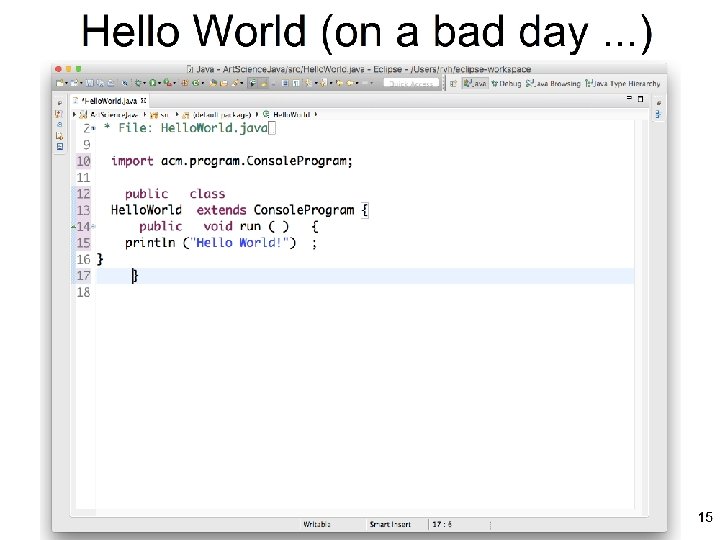Click the Back navigation arrow icon
Screen dimensions: 720x540
[x=350, y=83]
